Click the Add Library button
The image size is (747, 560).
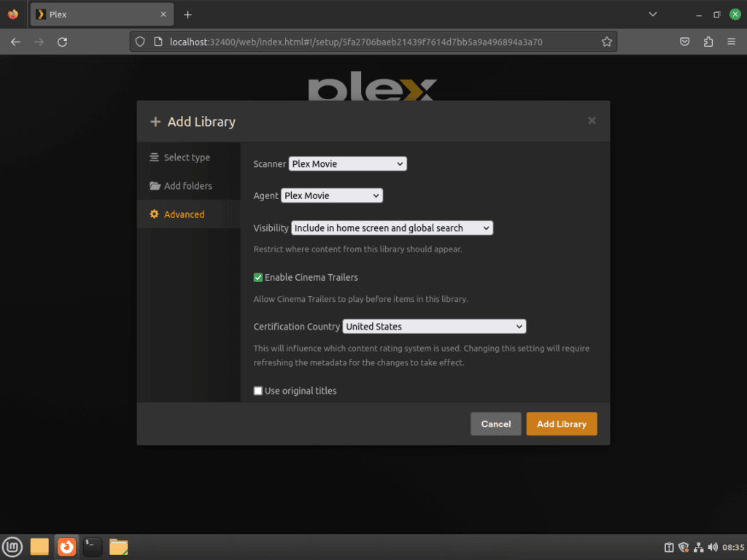pos(561,424)
